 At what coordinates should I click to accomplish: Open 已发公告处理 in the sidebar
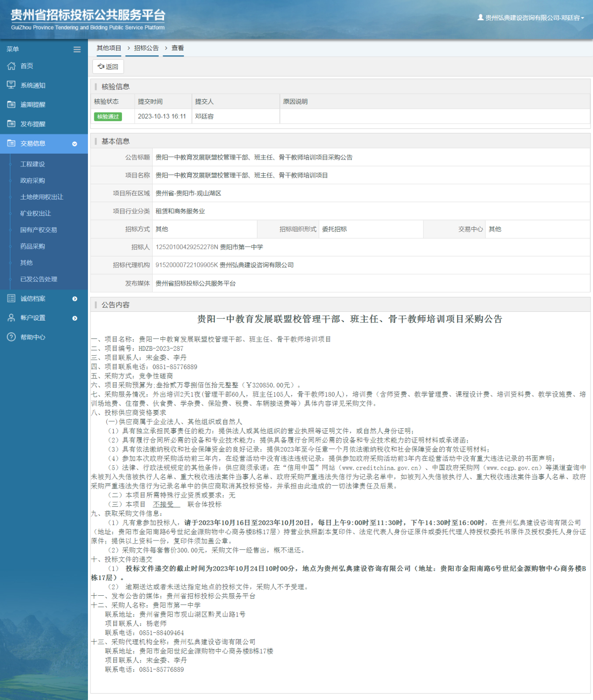tap(38, 279)
